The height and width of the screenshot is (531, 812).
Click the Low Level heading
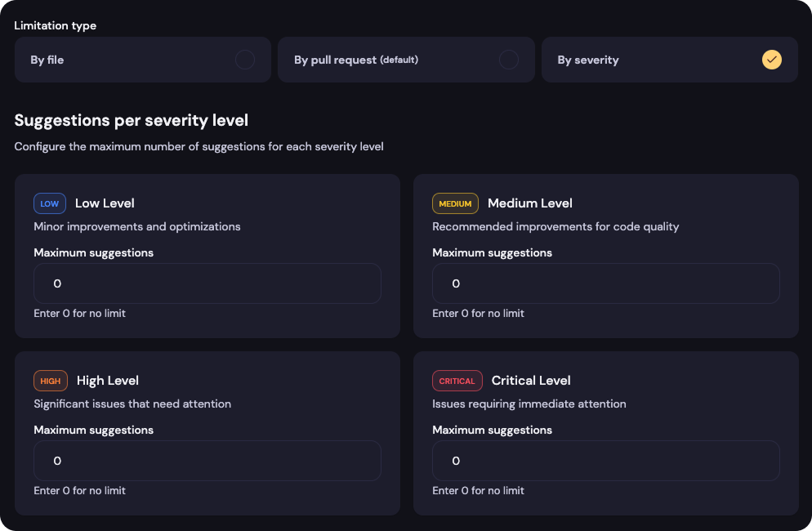(x=105, y=203)
